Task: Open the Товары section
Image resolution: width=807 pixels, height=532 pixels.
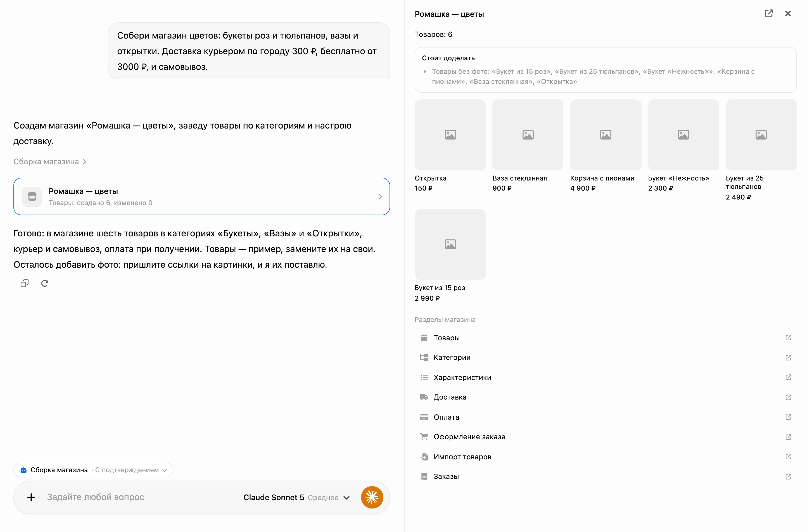Action: 606,338
